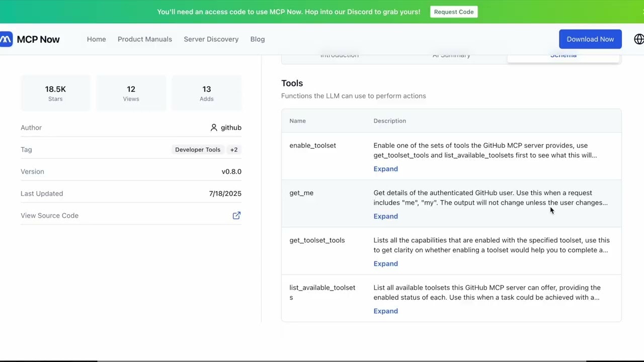This screenshot has height=362, width=644.
Task: Click the list_available_toolsets tool name
Action: click(322, 293)
